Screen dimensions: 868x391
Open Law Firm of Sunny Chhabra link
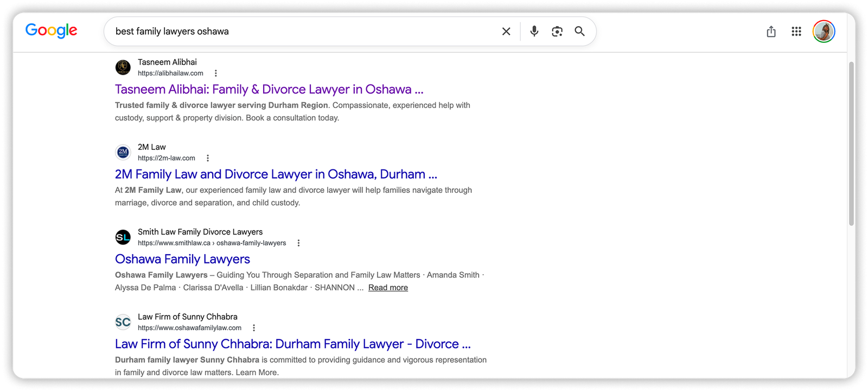(x=293, y=344)
